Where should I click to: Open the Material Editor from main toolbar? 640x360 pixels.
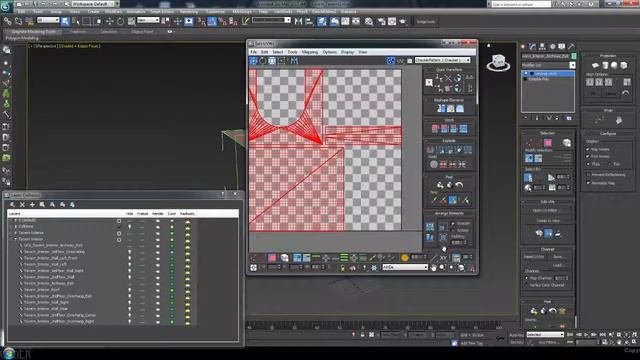[369, 21]
